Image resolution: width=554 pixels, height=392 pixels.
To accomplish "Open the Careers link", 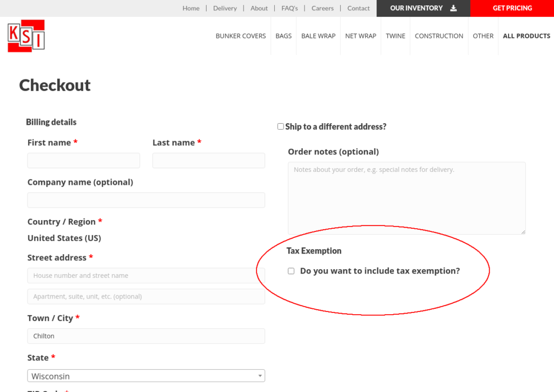I will pos(322,8).
